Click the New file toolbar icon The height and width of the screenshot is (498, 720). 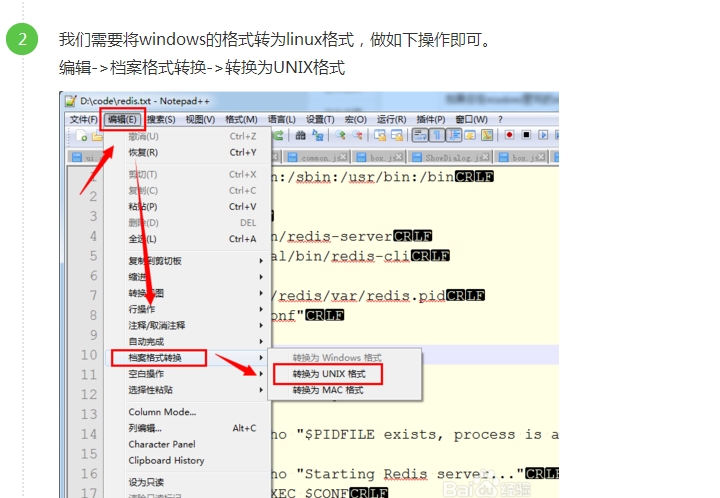tap(81, 135)
